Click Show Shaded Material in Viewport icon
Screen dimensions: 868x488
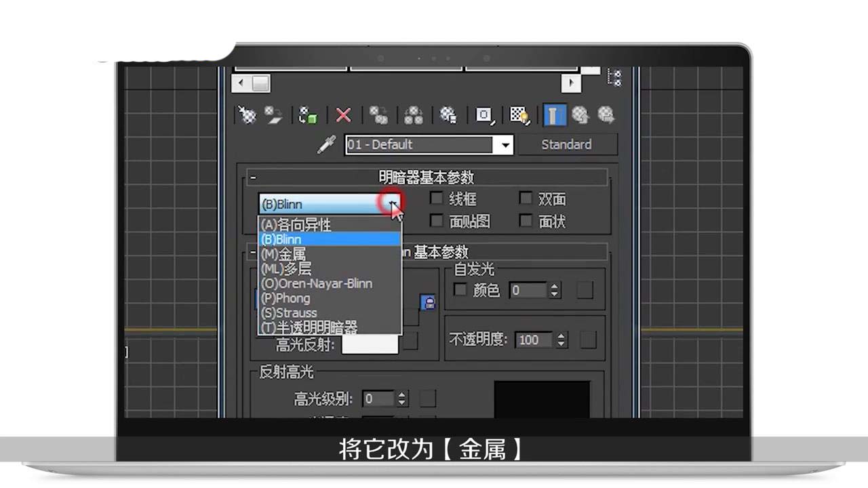pos(519,115)
